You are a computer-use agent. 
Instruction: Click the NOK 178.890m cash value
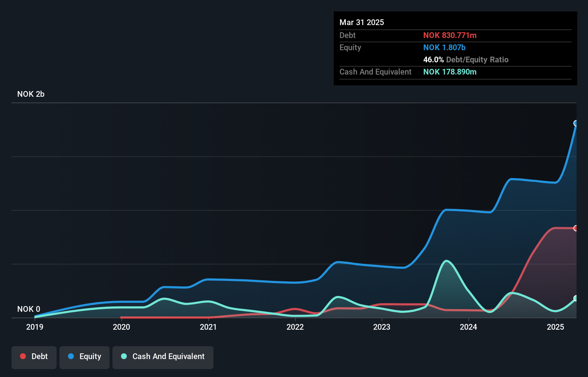450,72
